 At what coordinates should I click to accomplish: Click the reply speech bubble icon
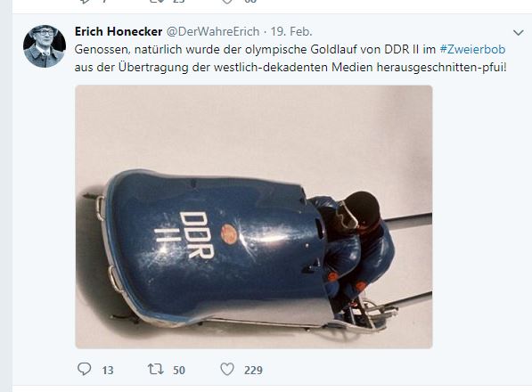point(84,369)
